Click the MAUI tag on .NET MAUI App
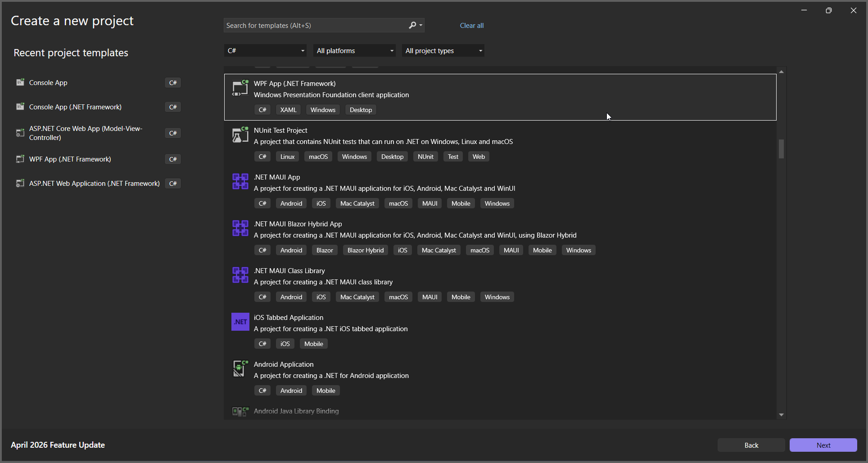This screenshot has height=463, width=868. (x=429, y=203)
